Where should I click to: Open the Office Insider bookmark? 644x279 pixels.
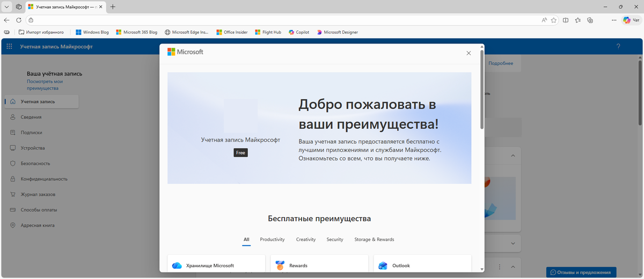pyautogui.click(x=232, y=32)
